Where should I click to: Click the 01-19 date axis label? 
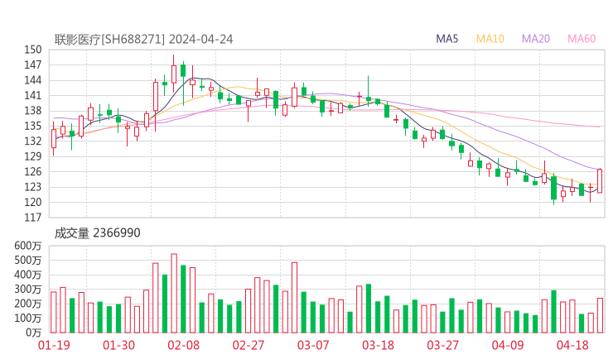54,345
